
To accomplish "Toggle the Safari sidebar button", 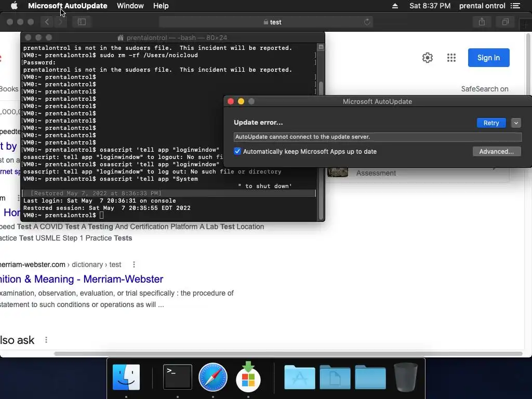I will [x=82, y=22].
